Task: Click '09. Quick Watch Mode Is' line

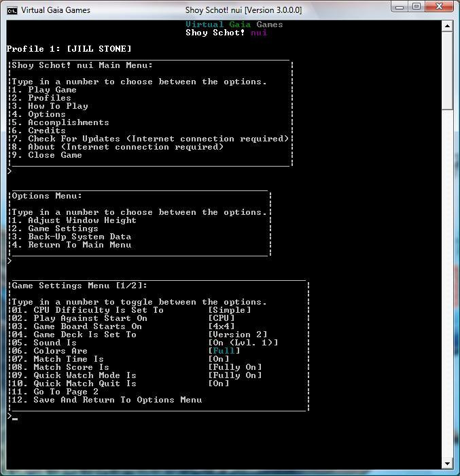Action: coord(74,376)
